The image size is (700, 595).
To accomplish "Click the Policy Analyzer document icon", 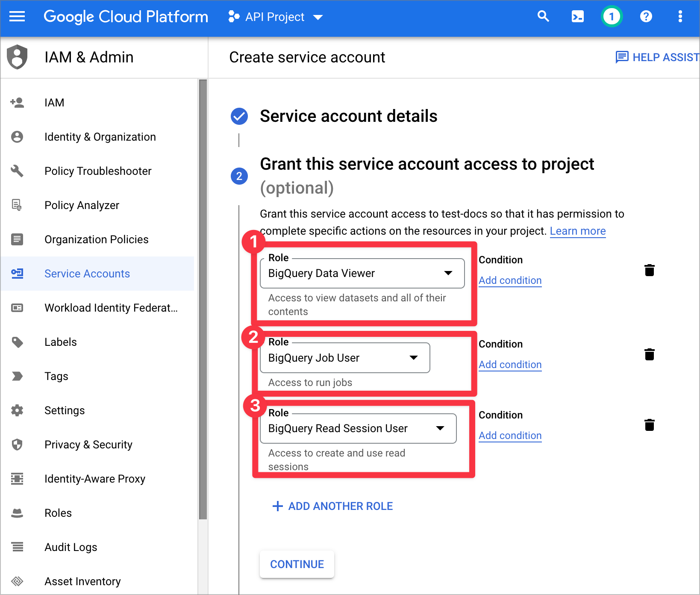I will [x=17, y=205].
